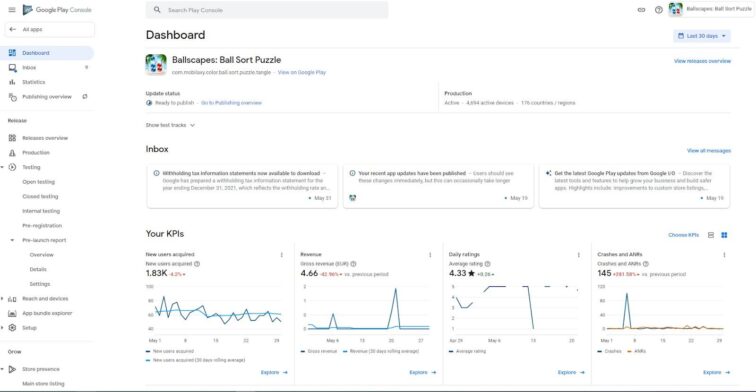This screenshot has height=392, width=756.
Task: Explore Crashes and ANRs details
Action: (x=716, y=372)
